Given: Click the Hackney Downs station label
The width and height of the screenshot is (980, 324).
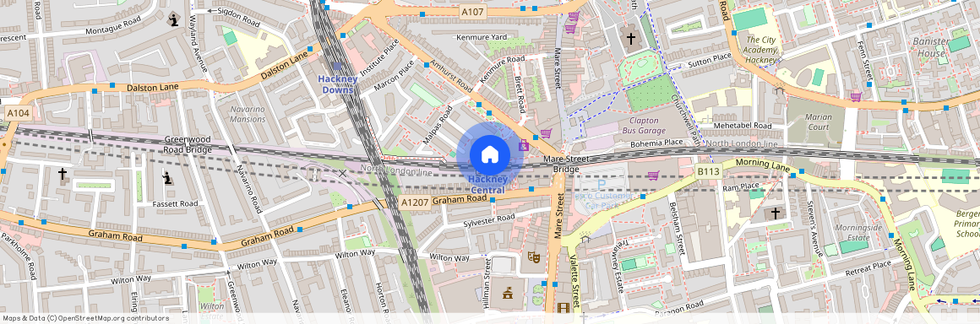Looking at the screenshot, I should tap(337, 84).
